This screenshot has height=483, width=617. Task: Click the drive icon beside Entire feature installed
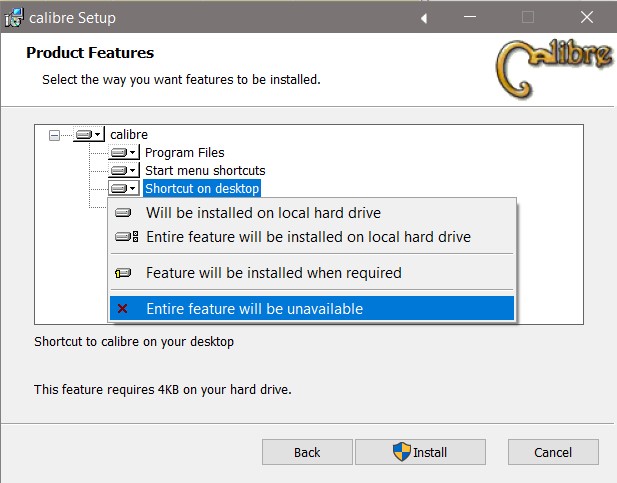126,237
